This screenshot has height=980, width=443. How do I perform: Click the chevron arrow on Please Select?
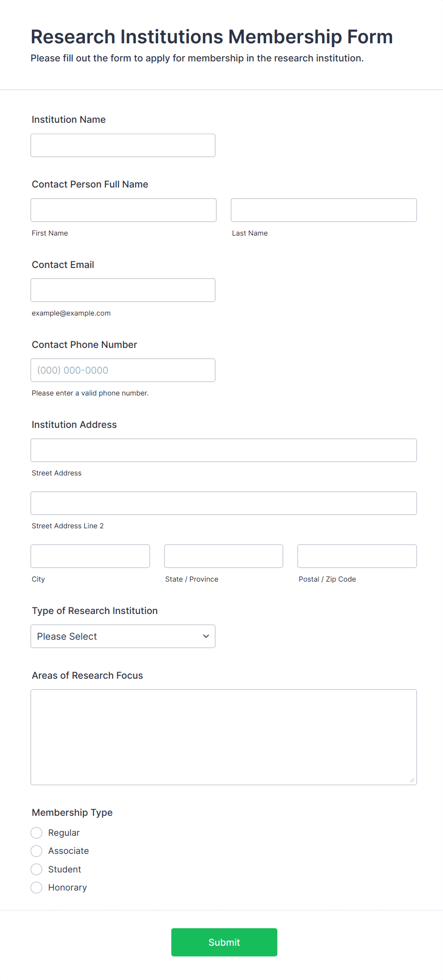tap(206, 636)
